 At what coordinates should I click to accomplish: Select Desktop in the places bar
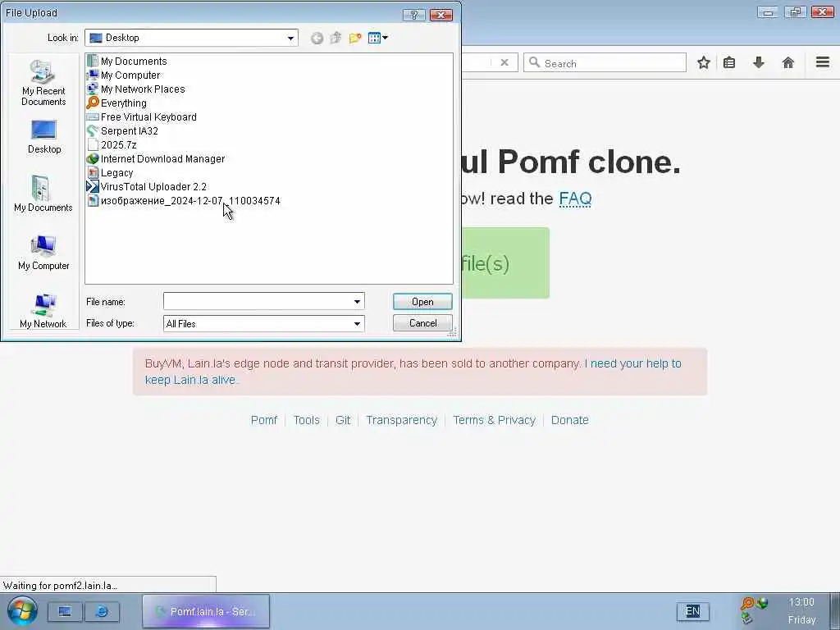tap(44, 137)
